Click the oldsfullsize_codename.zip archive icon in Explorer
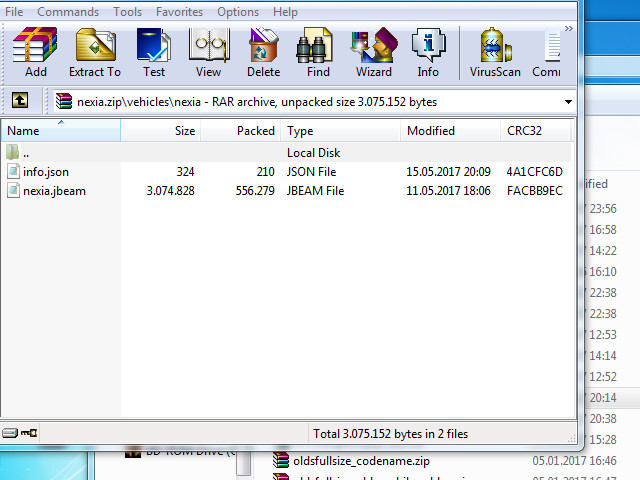The image size is (640, 480). point(281,460)
